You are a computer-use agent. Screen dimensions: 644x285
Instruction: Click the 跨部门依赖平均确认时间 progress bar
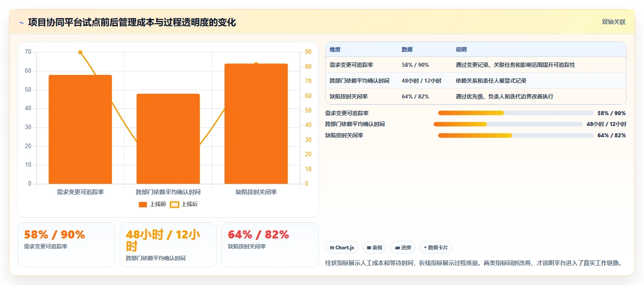coord(508,124)
